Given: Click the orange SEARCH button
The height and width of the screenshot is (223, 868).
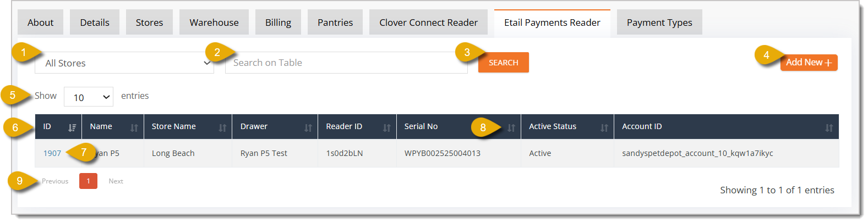Looking at the screenshot, I should 504,63.
